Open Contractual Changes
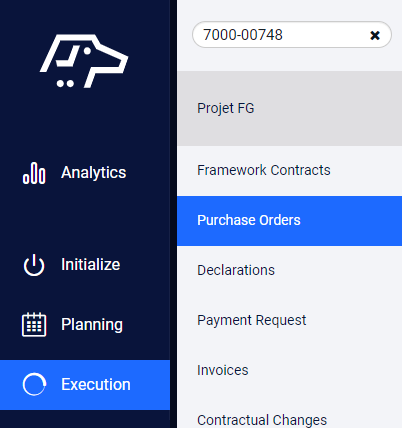 pos(262,420)
